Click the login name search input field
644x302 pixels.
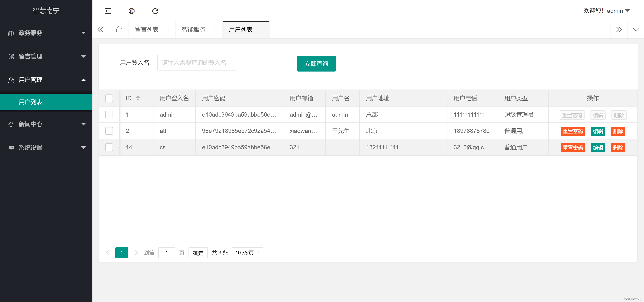(197, 62)
